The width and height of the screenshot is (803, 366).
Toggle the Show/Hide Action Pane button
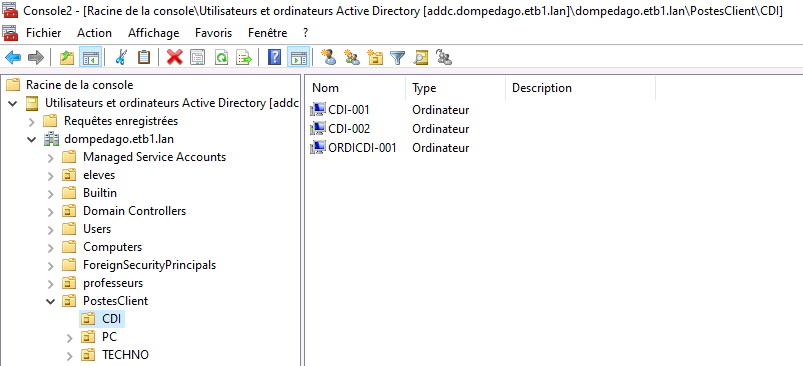298,57
